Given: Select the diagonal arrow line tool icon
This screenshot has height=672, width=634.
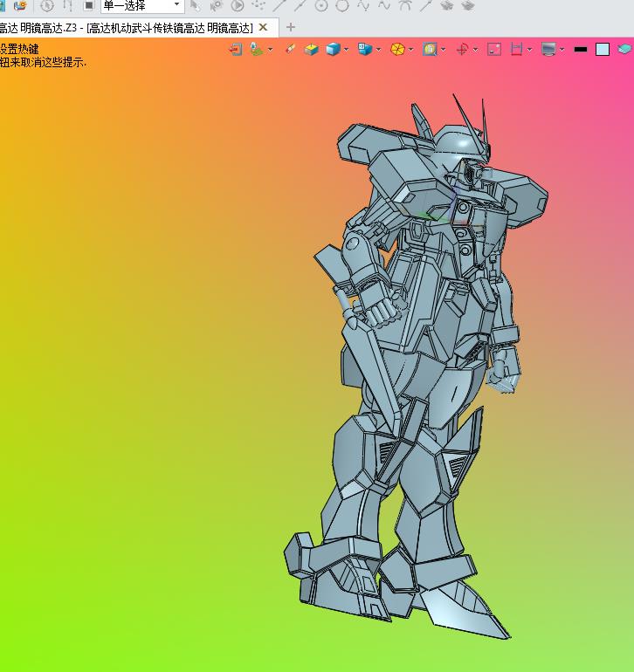Looking at the screenshot, I should [x=426, y=5].
